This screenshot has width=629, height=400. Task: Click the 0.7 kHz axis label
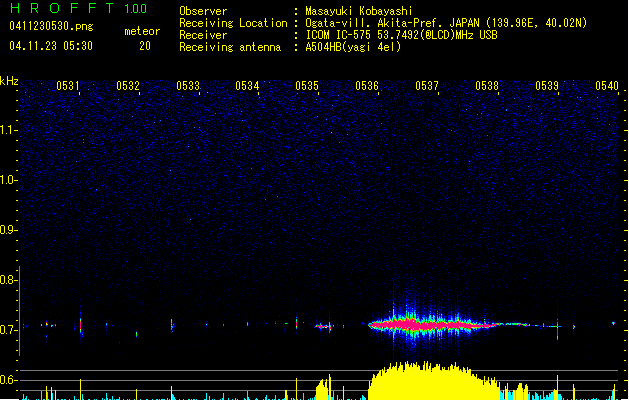click(8, 330)
